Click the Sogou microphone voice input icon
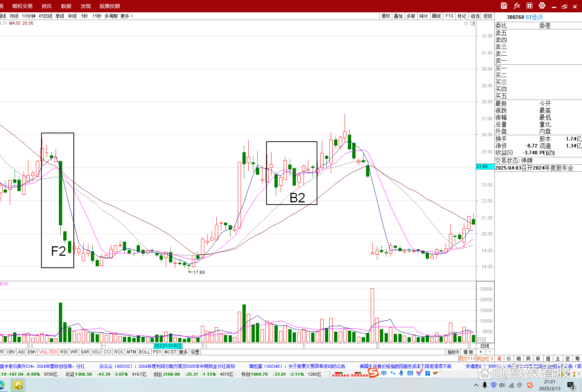The width and height of the screenshot is (582, 392). tap(401, 373)
